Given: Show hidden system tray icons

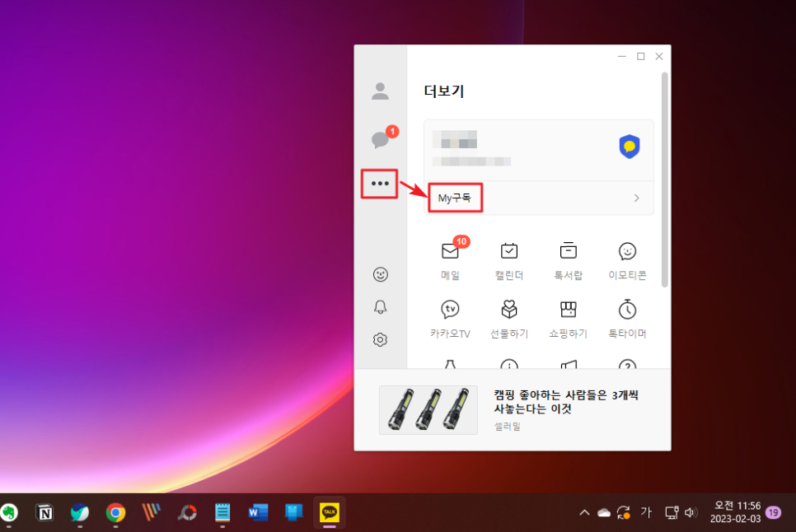Looking at the screenshot, I should click(x=584, y=513).
